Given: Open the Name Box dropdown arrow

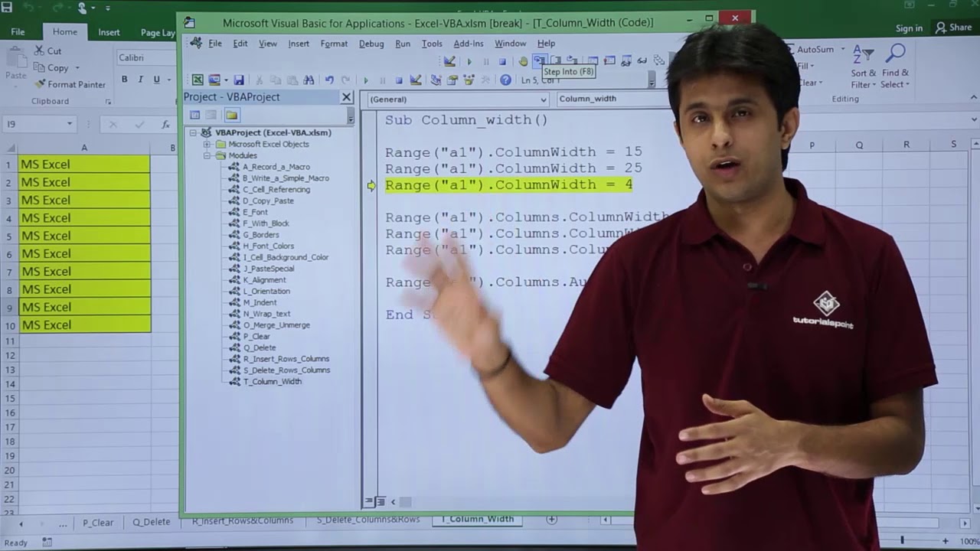Looking at the screenshot, I should tap(69, 124).
